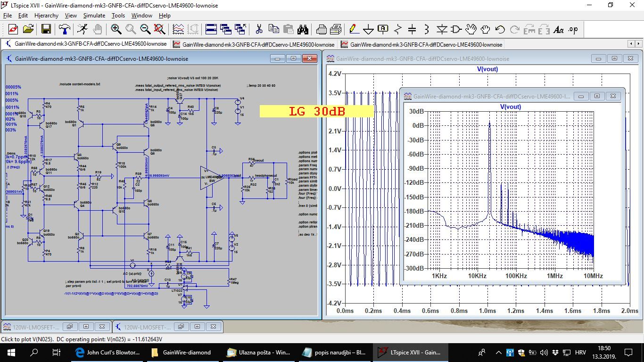The width and height of the screenshot is (644, 362).
Task: Select the Move hand tool
Action: click(x=471, y=29)
